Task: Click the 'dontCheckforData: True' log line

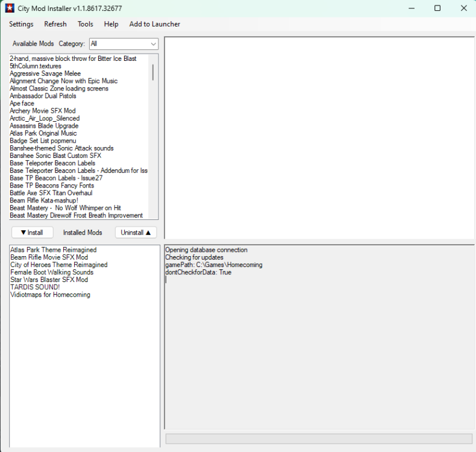Action: click(198, 272)
